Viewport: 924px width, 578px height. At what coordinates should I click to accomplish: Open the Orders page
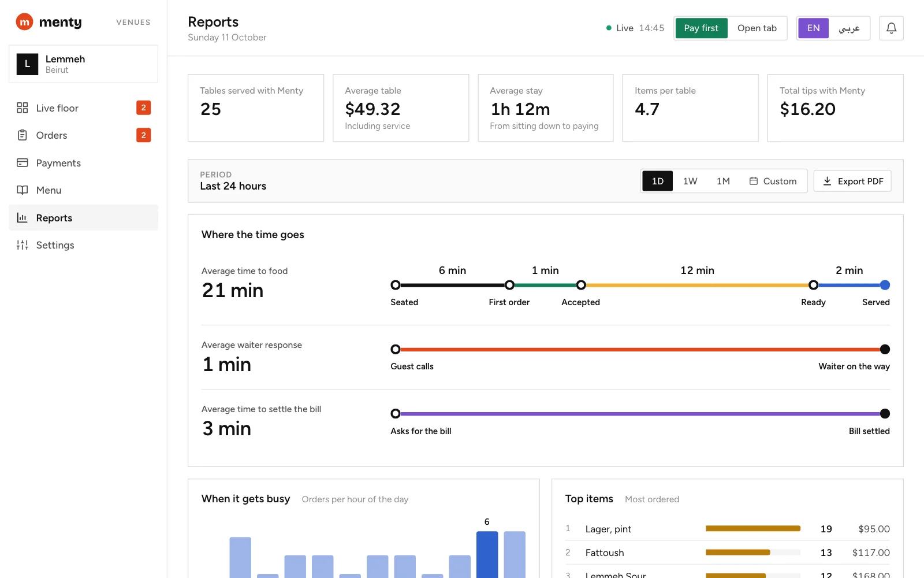pyautogui.click(x=83, y=135)
